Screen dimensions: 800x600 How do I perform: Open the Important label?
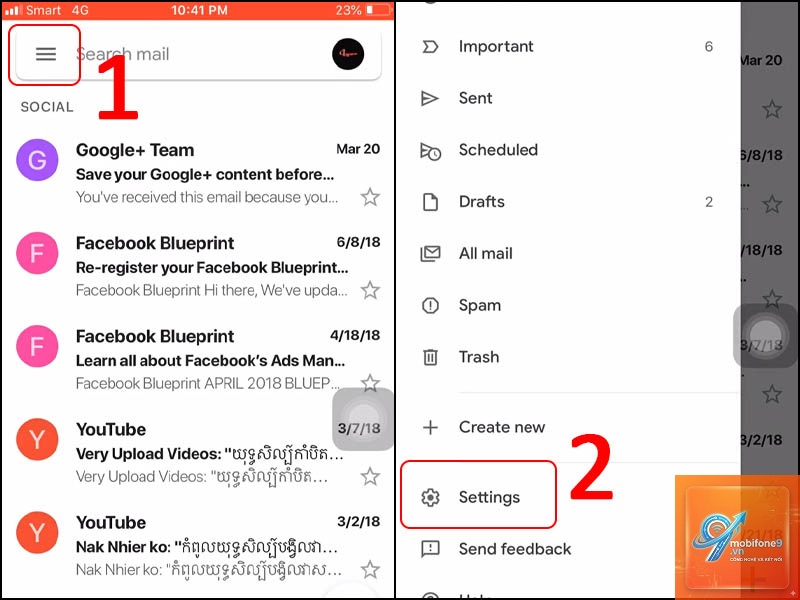(x=568, y=46)
